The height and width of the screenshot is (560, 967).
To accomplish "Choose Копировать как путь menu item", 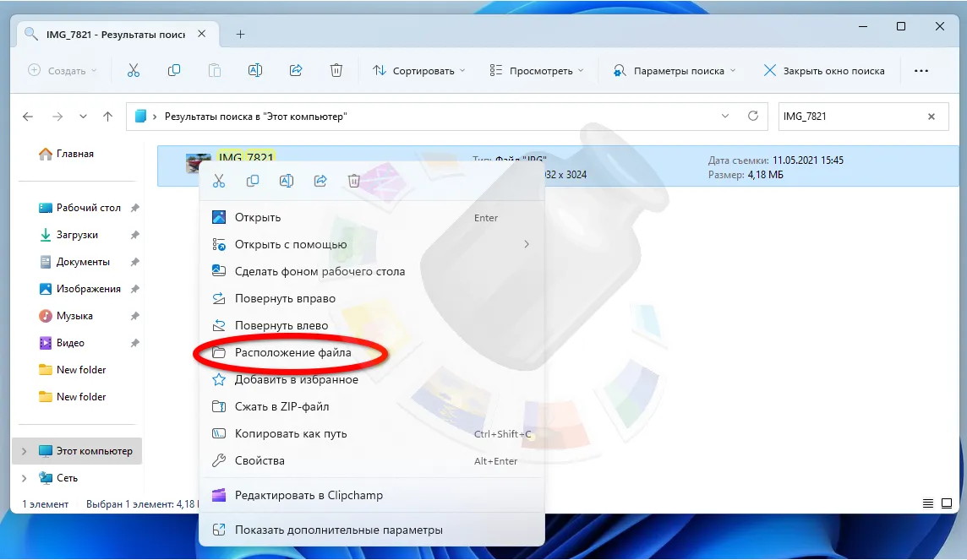I will point(291,433).
